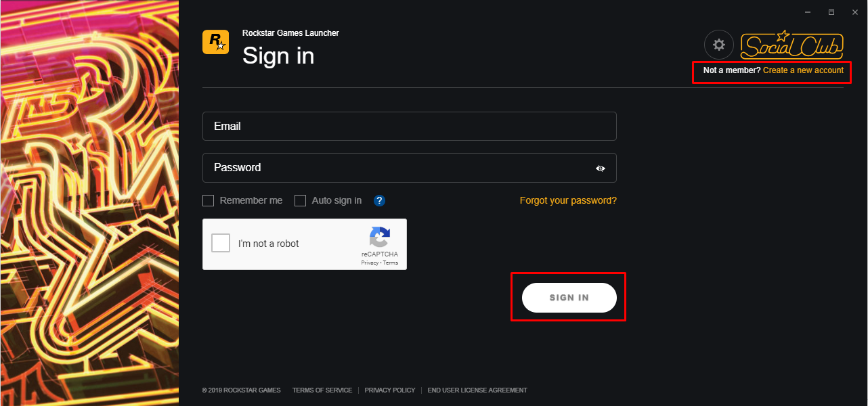Viewport: 868px width, 406px height.
Task: Click the SIGN IN button
Action: [x=569, y=298]
